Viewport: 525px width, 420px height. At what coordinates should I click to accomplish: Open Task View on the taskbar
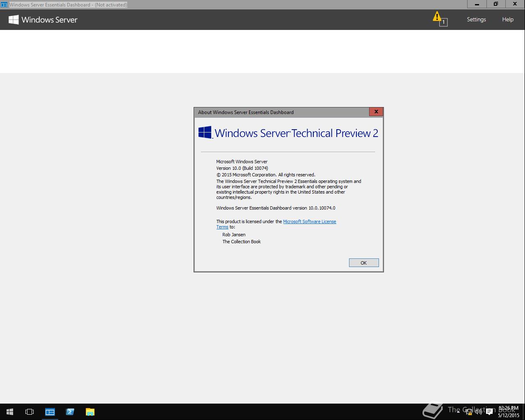(x=30, y=412)
